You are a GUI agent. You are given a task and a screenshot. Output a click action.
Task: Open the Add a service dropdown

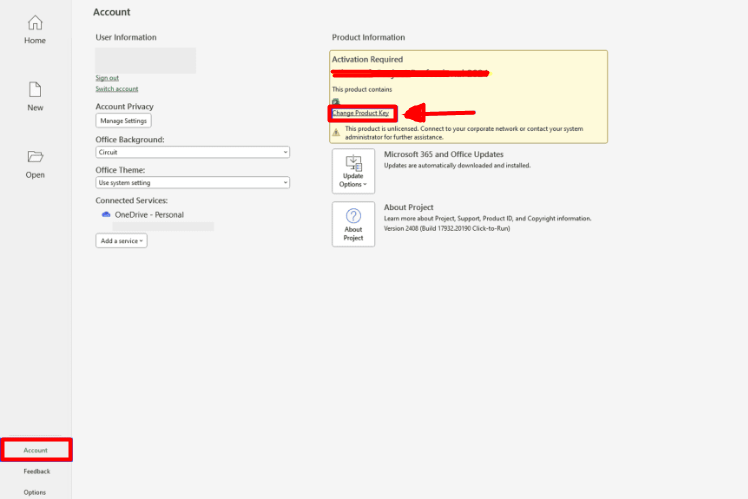121,241
